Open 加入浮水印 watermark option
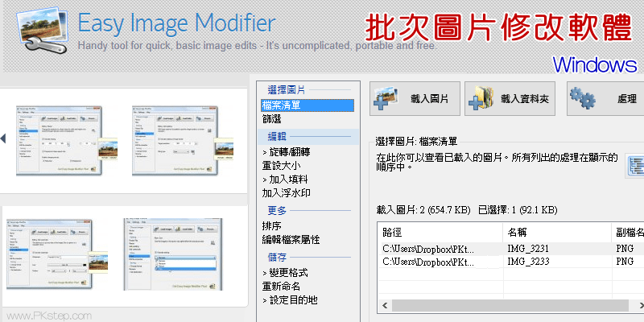This screenshot has width=644, height=322. coord(287,193)
